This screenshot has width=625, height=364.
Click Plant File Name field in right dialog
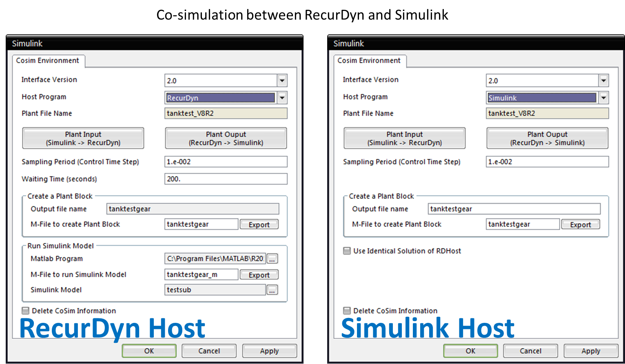click(547, 113)
